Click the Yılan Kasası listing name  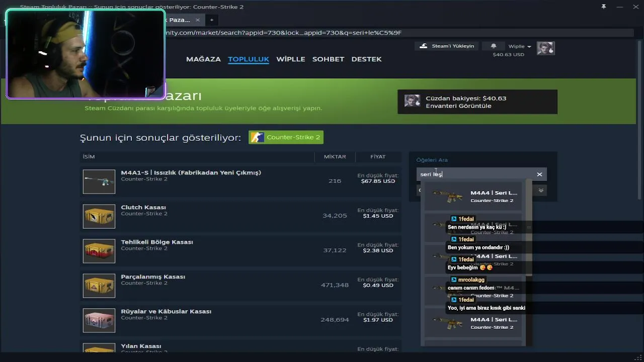[141, 346]
